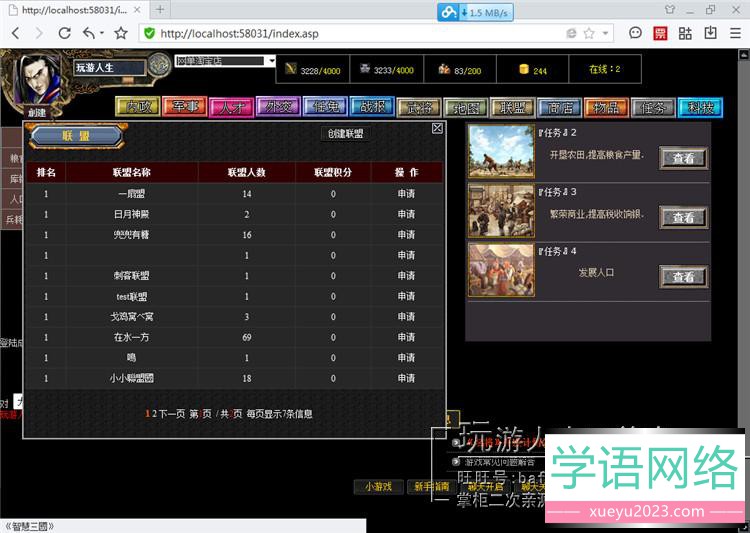The height and width of the screenshot is (533, 750).
Task: Click the 创建联盟 button
Action: pyautogui.click(x=346, y=133)
